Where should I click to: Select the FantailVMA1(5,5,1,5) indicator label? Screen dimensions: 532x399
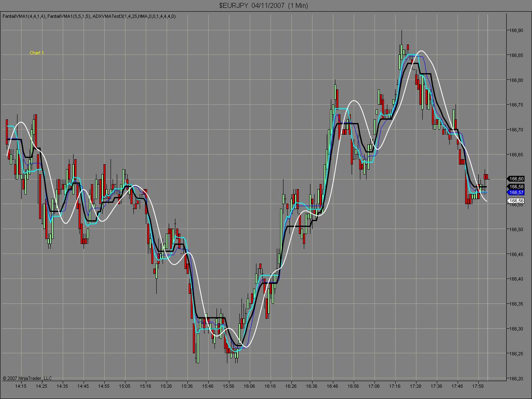(x=69, y=16)
